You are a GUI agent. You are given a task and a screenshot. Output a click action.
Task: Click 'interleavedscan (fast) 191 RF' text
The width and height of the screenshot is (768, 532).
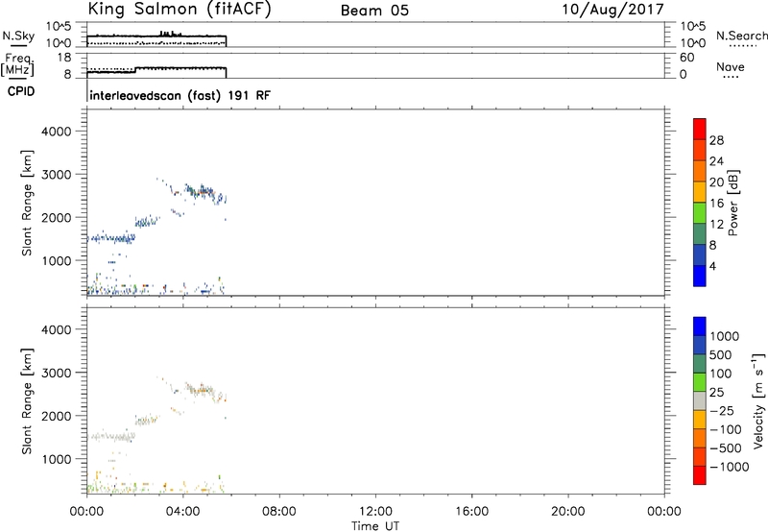[x=180, y=95]
